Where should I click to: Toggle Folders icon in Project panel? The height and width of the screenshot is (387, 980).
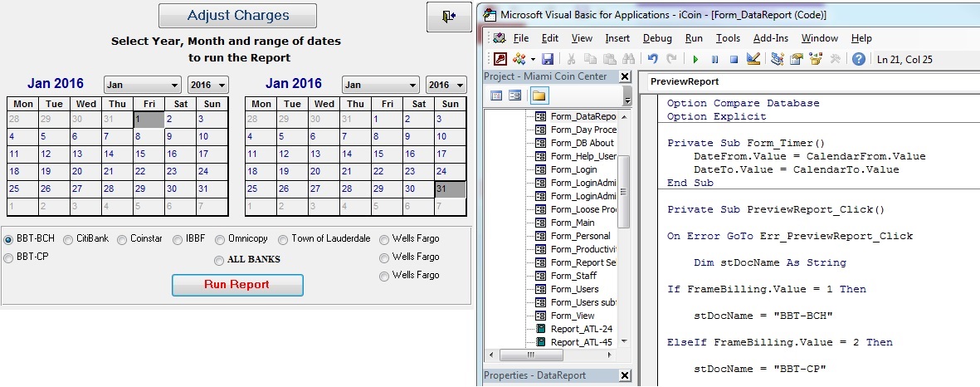[539, 96]
